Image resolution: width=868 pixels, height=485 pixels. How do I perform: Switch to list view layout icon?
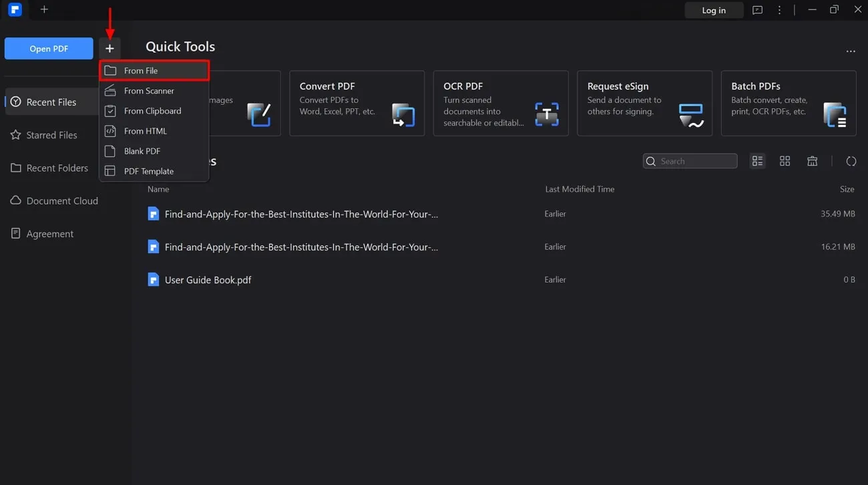click(x=757, y=161)
